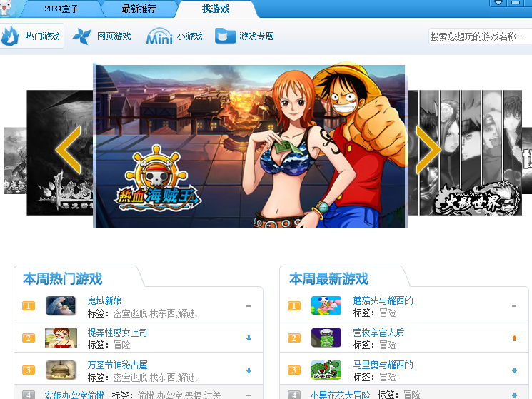Open the 鬼域新娘 game thumbnail
This screenshot has width=532, height=399.
pos(61,305)
